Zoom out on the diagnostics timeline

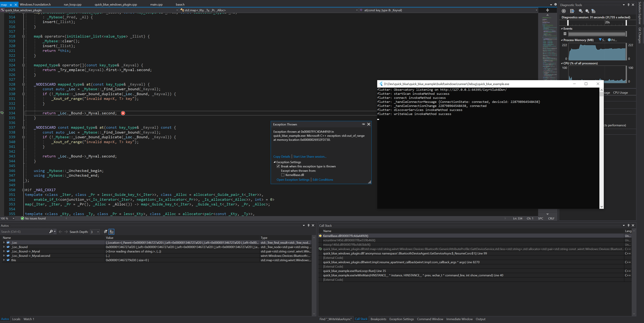(x=587, y=11)
